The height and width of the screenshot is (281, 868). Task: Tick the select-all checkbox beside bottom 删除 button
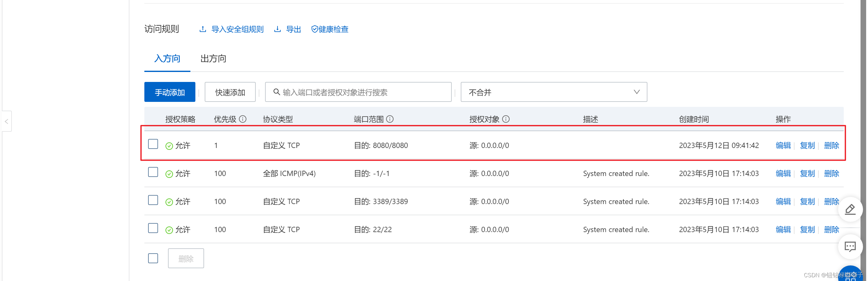(153, 258)
